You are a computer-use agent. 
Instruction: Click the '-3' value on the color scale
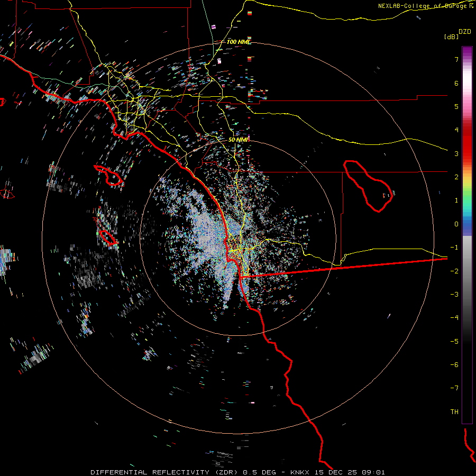(454, 295)
